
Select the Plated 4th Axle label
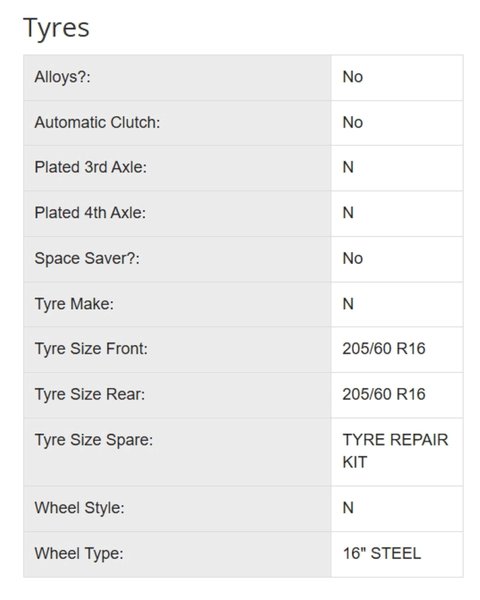(90, 213)
